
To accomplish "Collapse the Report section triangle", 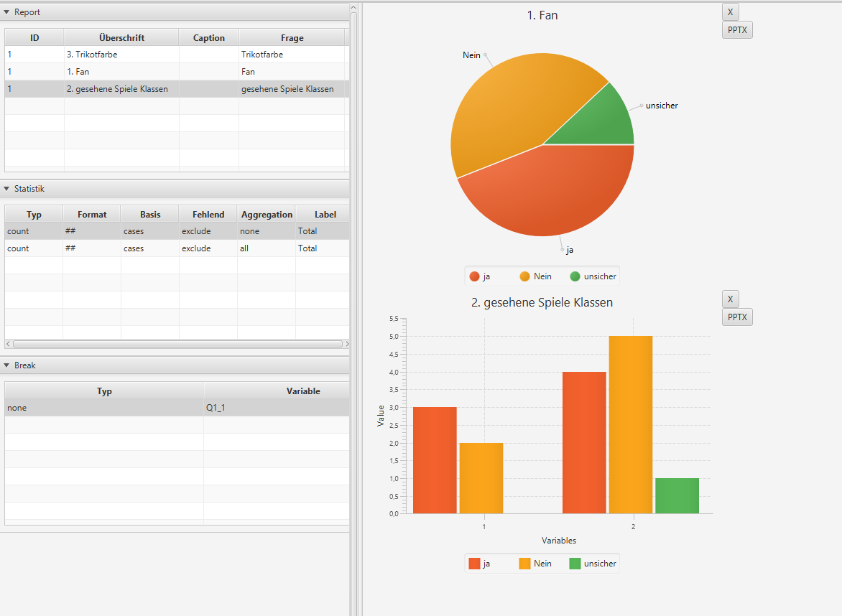I will pos(6,11).
